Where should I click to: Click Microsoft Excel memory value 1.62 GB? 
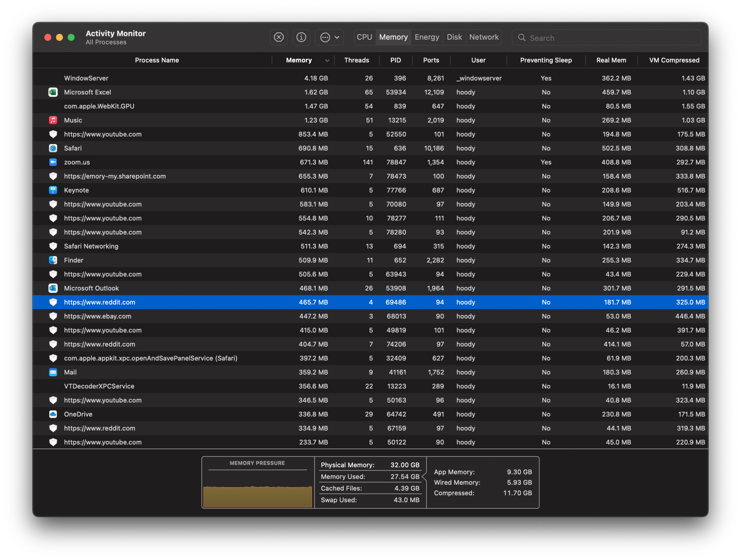coord(316,92)
